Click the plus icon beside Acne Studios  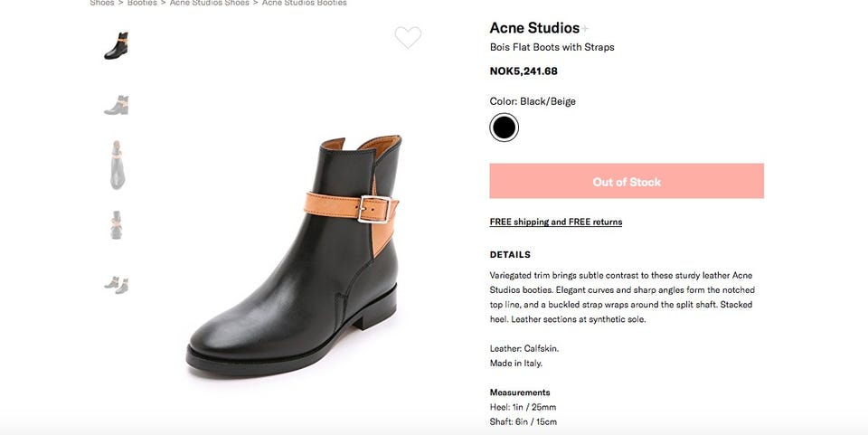pyautogui.click(x=585, y=29)
